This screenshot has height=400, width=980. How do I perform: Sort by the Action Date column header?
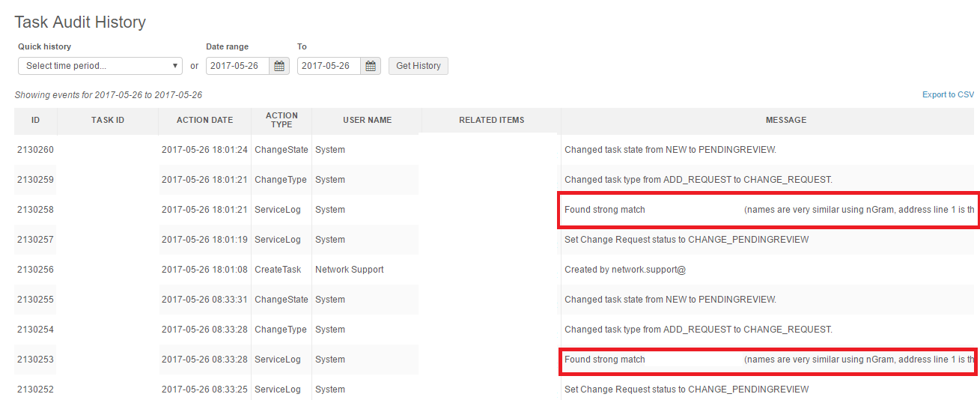(x=204, y=120)
